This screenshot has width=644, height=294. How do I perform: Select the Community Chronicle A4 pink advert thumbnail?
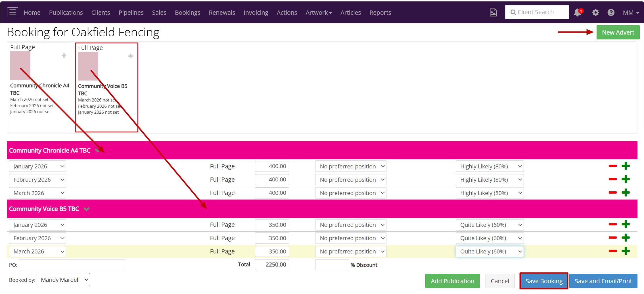point(20,66)
